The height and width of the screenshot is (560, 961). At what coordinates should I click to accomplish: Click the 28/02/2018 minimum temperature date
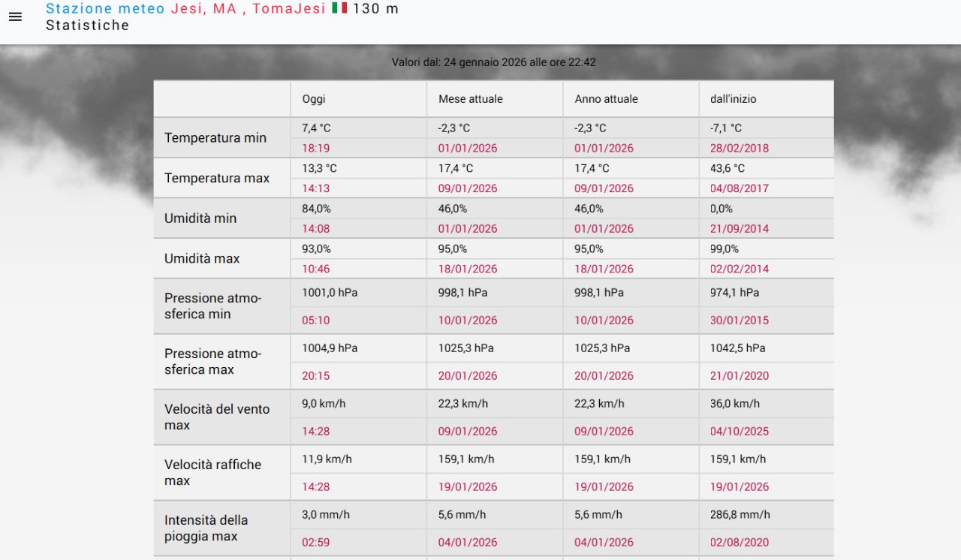[740, 149]
